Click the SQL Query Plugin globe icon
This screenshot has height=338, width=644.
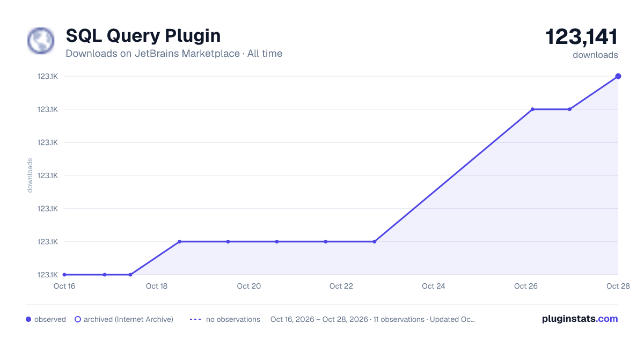pyautogui.click(x=41, y=41)
